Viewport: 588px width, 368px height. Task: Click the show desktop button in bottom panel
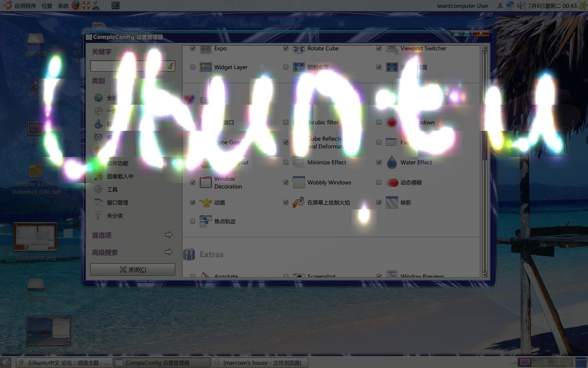pos(6,362)
